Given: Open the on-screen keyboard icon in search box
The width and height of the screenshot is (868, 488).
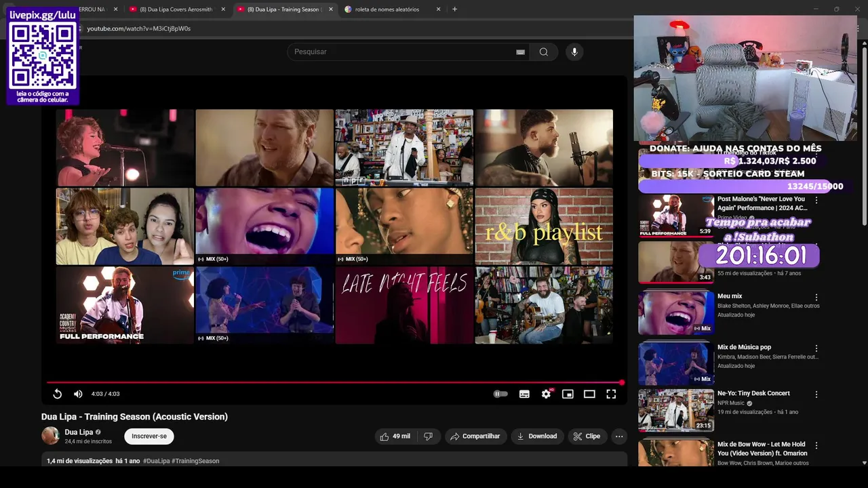Looking at the screenshot, I should coord(520,52).
